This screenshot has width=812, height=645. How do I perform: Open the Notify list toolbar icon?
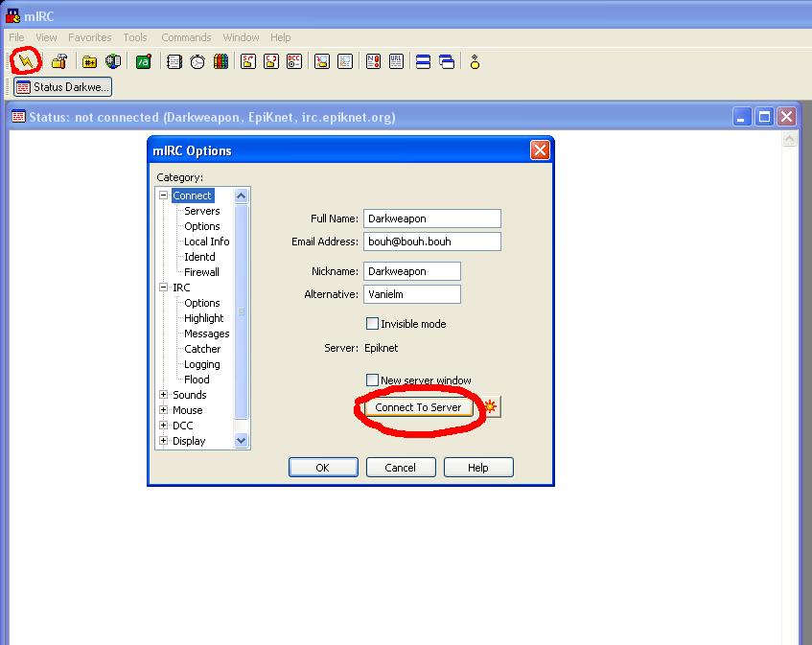[x=373, y=61]
